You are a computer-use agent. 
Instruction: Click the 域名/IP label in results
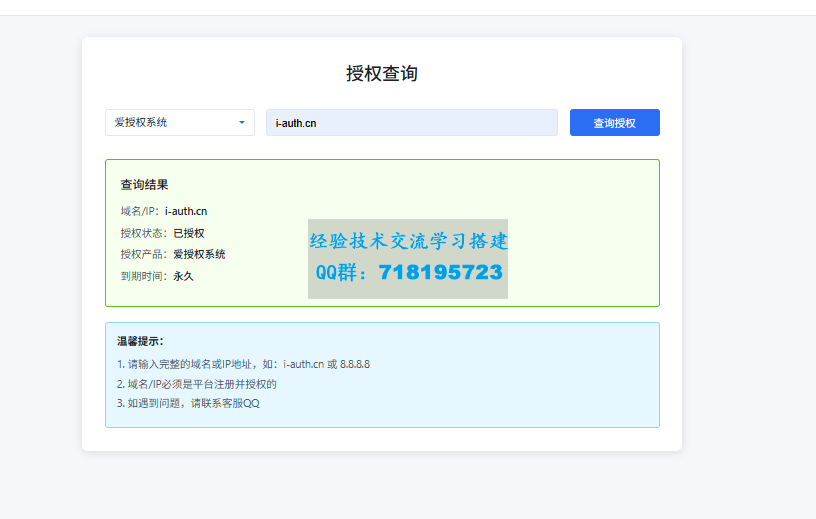139,211
